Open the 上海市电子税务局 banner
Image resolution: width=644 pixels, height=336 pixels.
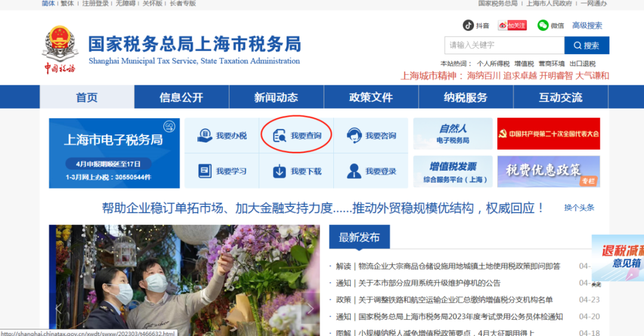coord(114,153)
